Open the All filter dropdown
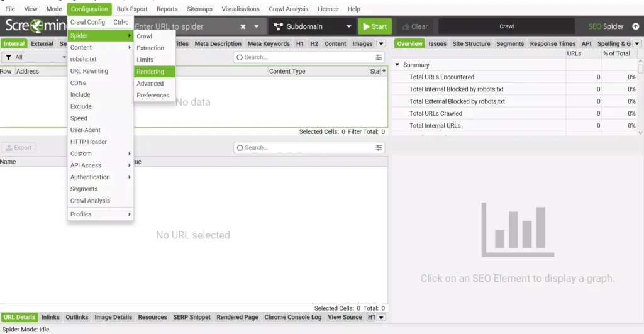The height and width of the screenshot is (334, 644). tap(35, 57)
